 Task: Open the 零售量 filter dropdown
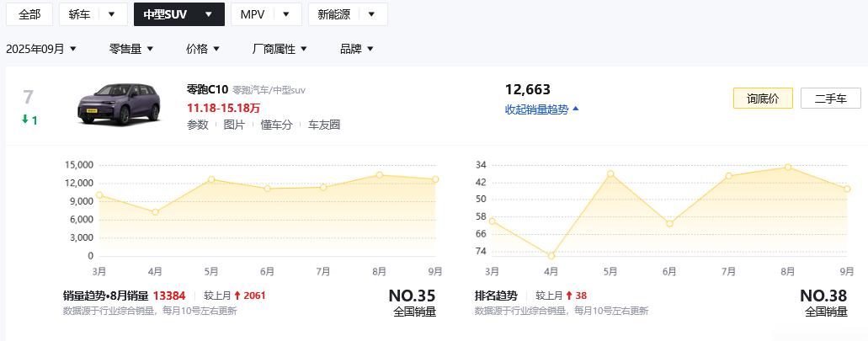click(131, 49)
